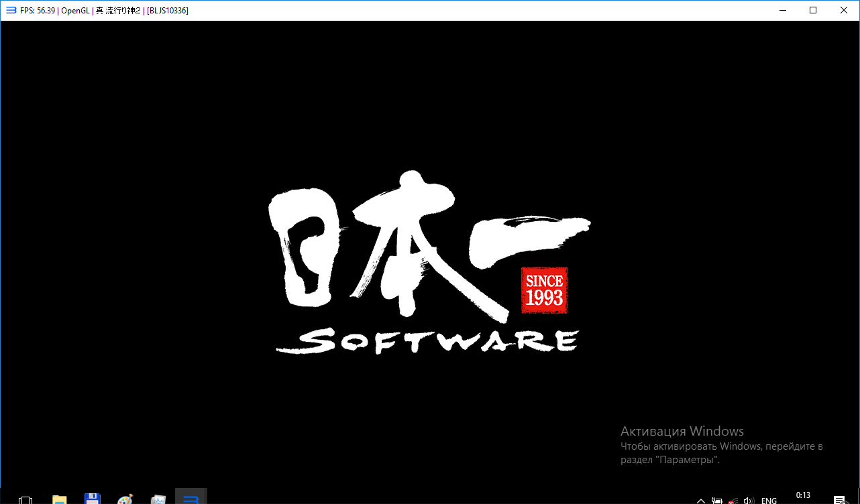Switch the ENG input language indicator
The image size is (860, 504).
[x=769, y=500]
